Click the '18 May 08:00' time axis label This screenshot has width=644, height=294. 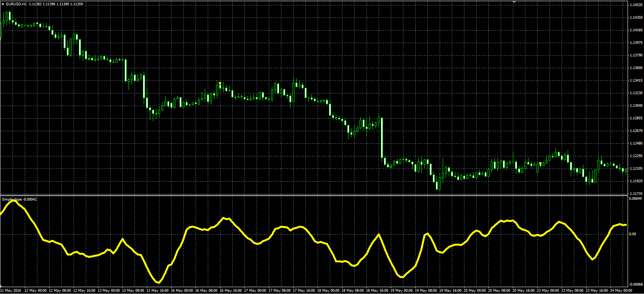pyautogui.click(x=353, y=291)
